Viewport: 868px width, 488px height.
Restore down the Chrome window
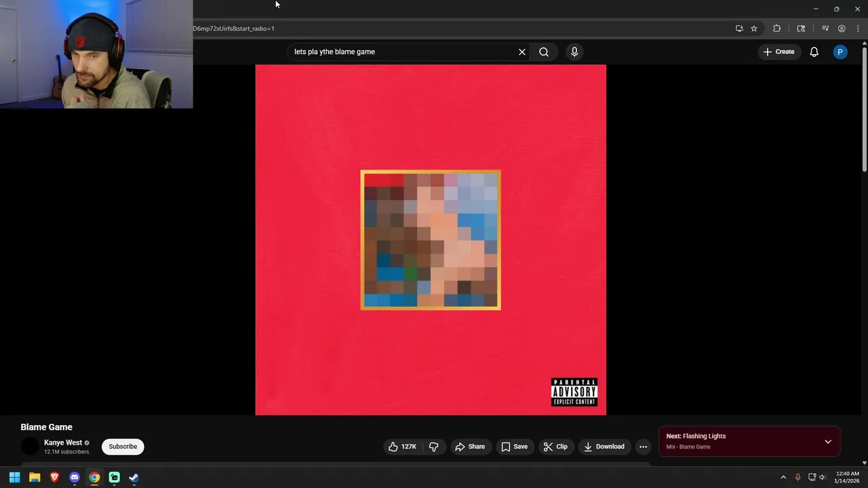836,9
